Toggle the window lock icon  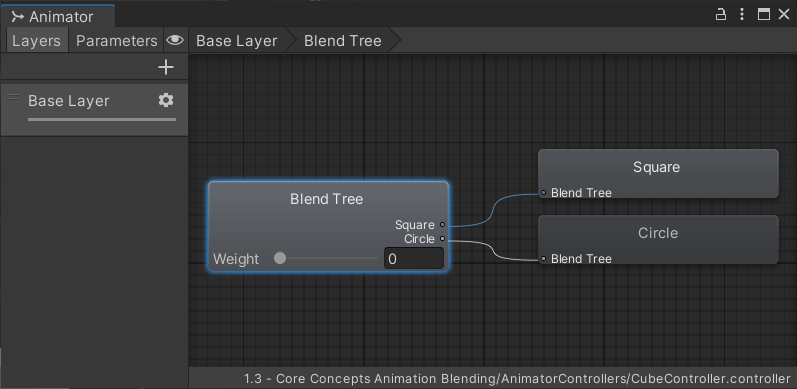720,14
